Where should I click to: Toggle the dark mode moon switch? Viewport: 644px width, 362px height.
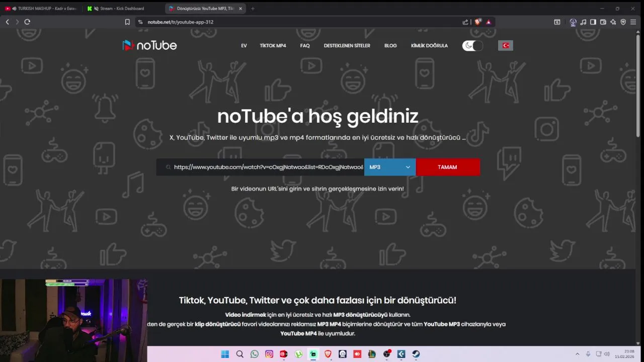[472, 46]
